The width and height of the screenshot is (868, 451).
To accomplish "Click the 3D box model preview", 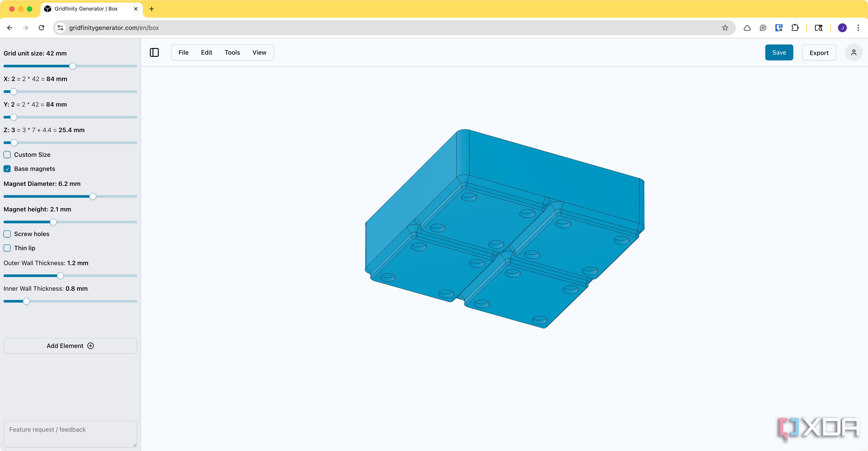I will (505, 229).
